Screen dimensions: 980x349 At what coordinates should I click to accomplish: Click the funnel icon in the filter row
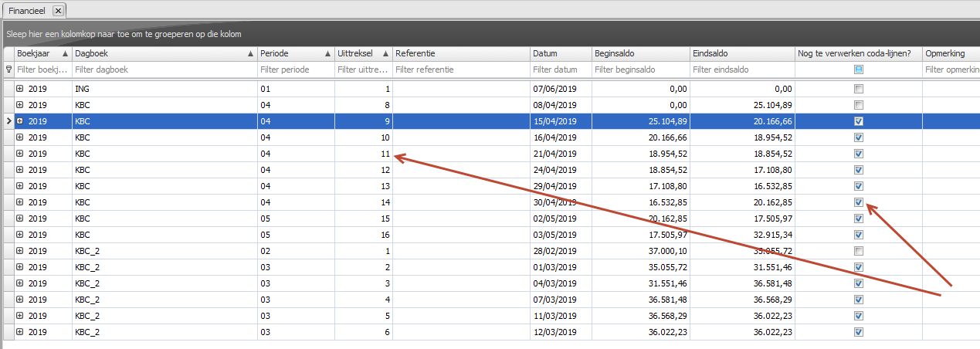[x=8, y=69]
